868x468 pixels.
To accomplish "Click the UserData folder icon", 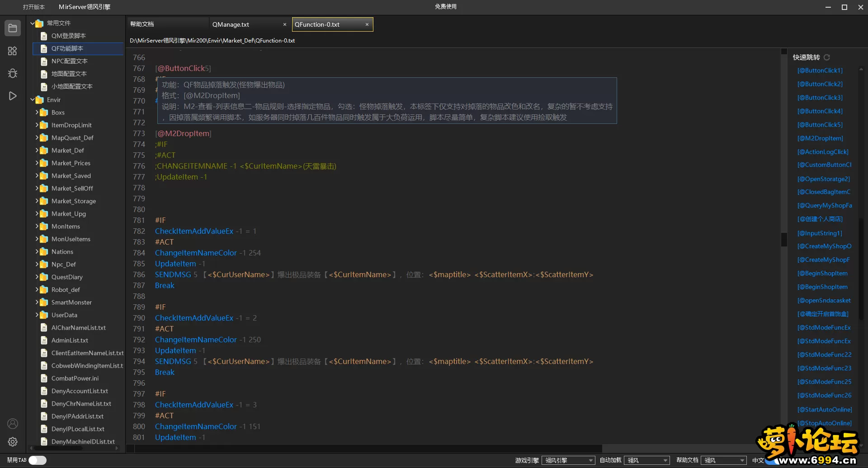I will point(44,315).
